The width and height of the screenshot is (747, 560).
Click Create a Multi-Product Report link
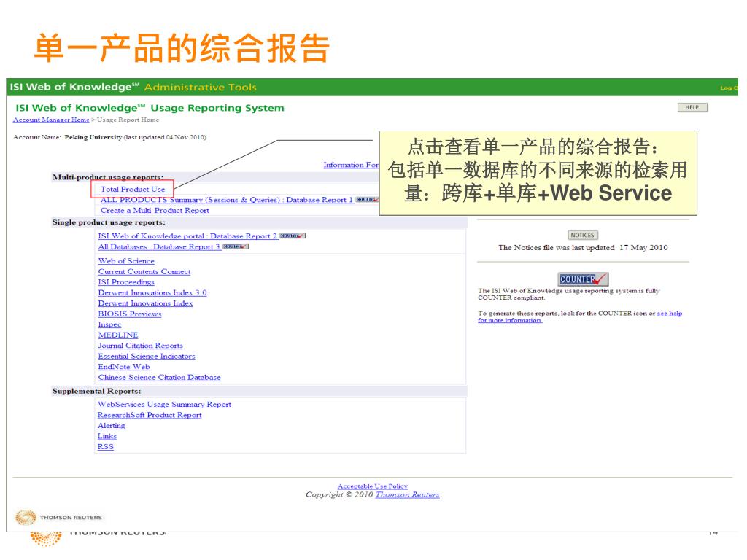click(155, 211)
